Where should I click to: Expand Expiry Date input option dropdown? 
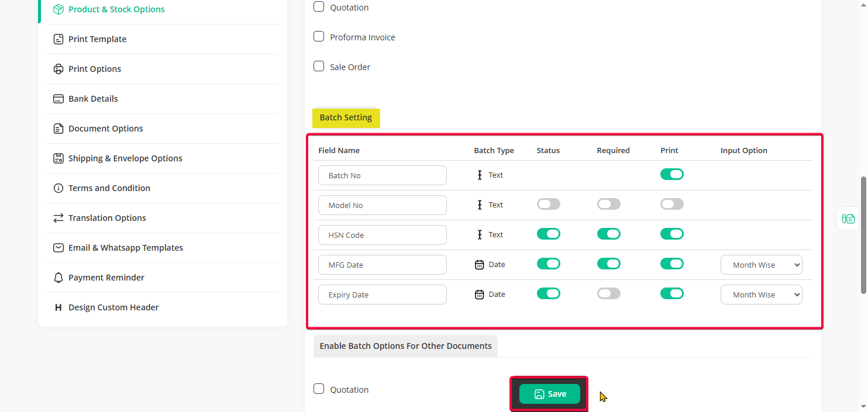click(x=761, y=295)
